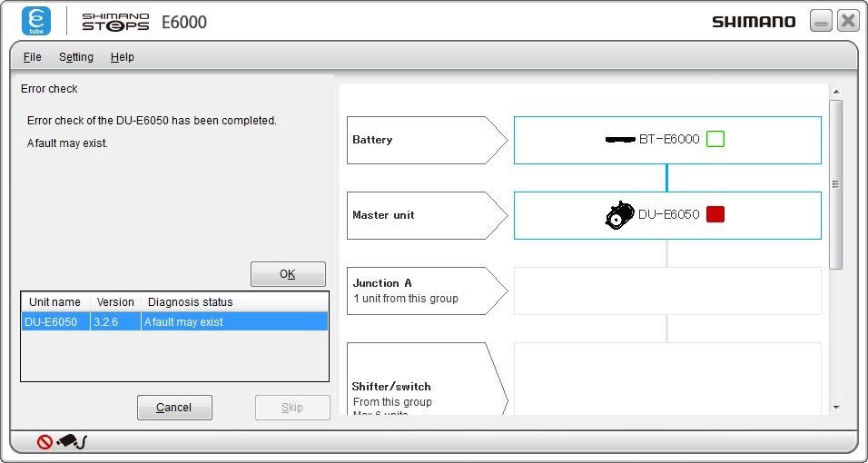Click the DU-E6050 text in the master unit box
The width and height of the screenshot is (868, 463).
669,214
